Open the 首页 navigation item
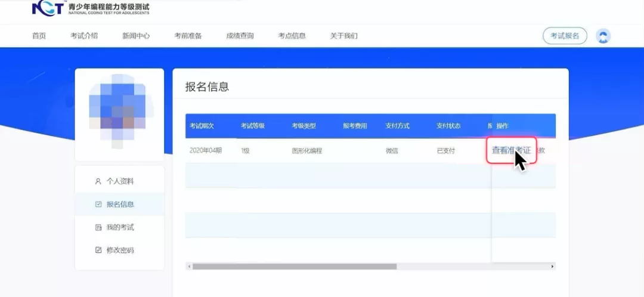The width and height of the screenshot is (644, 297). tap(39, 36)
